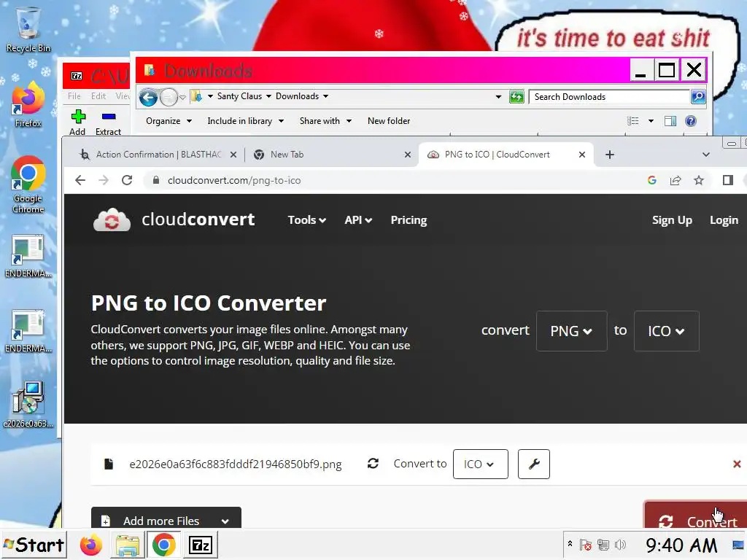Open the Google Chrome desktop shortcut
747x560 pixels.
pyautogui.click(x=28, y=184)
